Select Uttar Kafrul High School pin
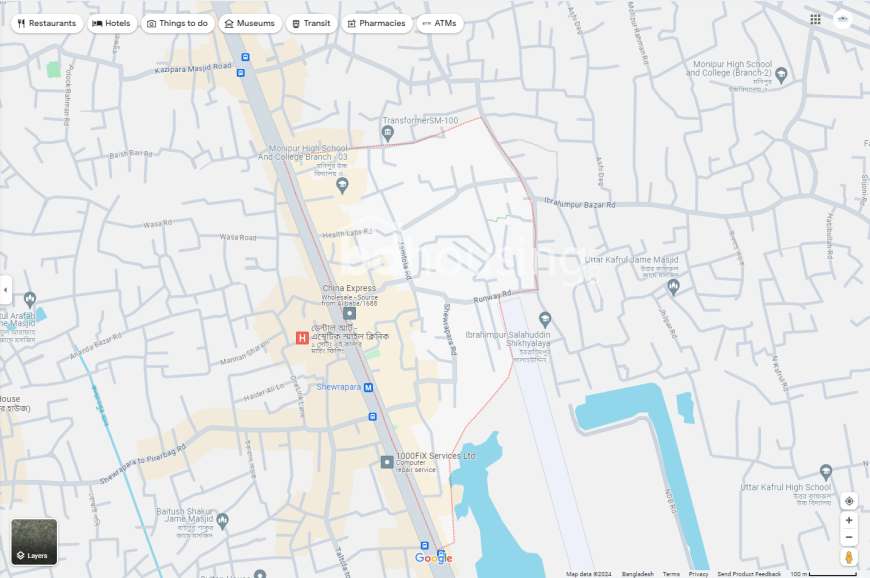This screenshot has width=870, height=578. (x=826, y=472)
